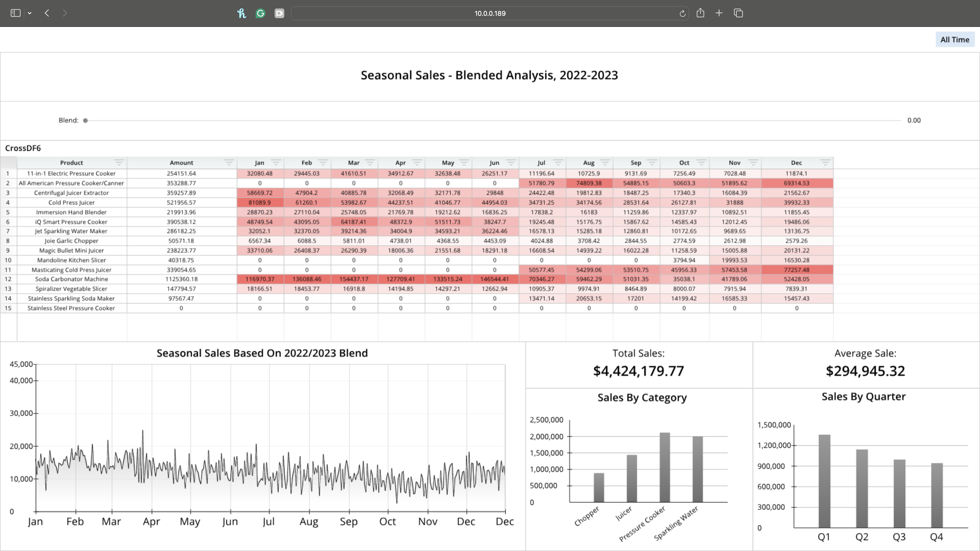Click the Q4 bar in quarter chart
Screen dimensions: 980x551
tap(937, 495)
